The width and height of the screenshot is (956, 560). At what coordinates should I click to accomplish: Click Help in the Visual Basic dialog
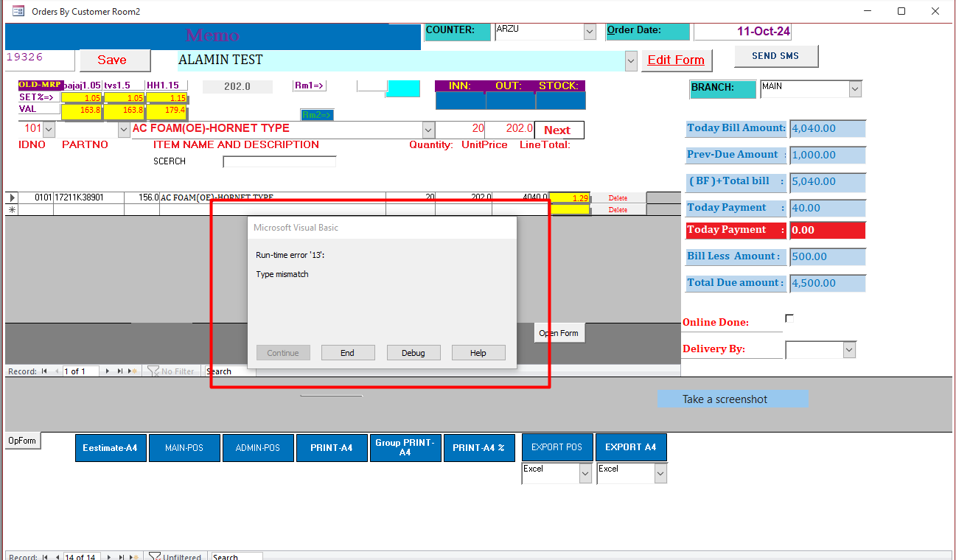pyautogui.click(x=478, y=353)
